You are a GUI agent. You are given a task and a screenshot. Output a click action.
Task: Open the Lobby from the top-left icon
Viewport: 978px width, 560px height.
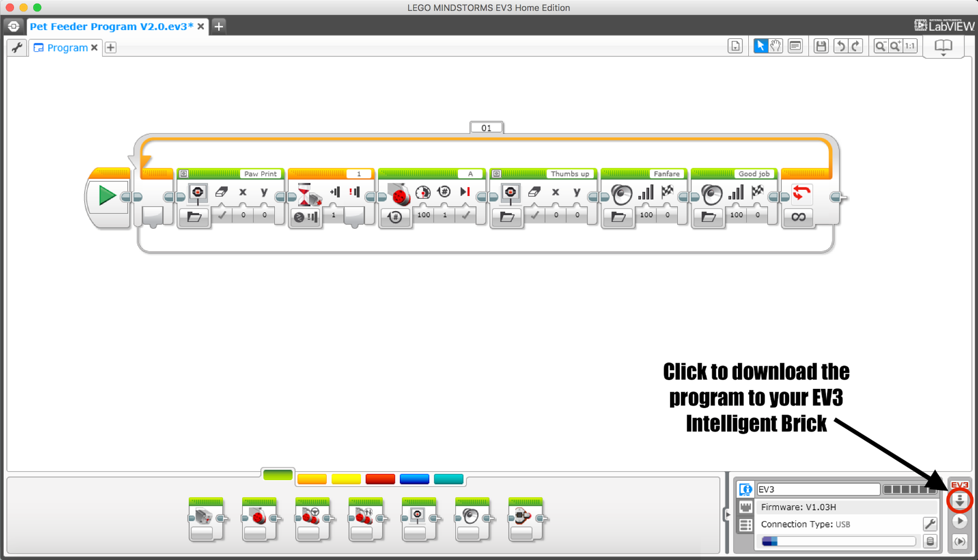coord(13,26)
